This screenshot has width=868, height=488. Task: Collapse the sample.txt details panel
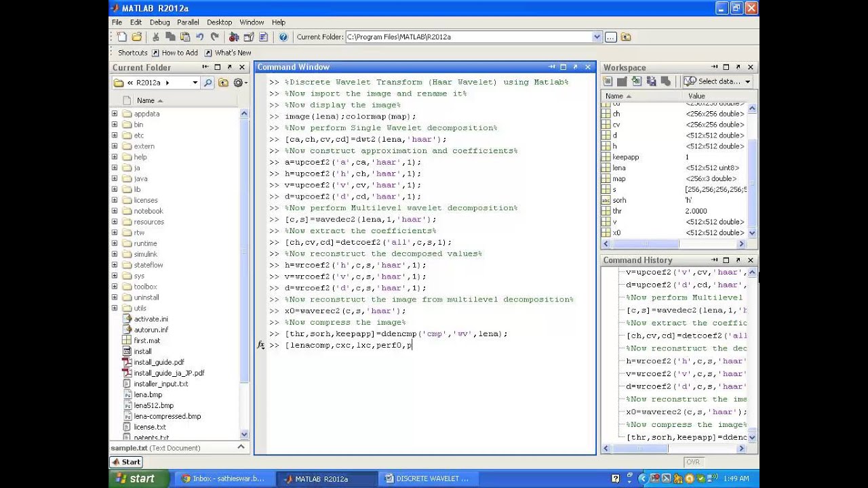point(241,447)
